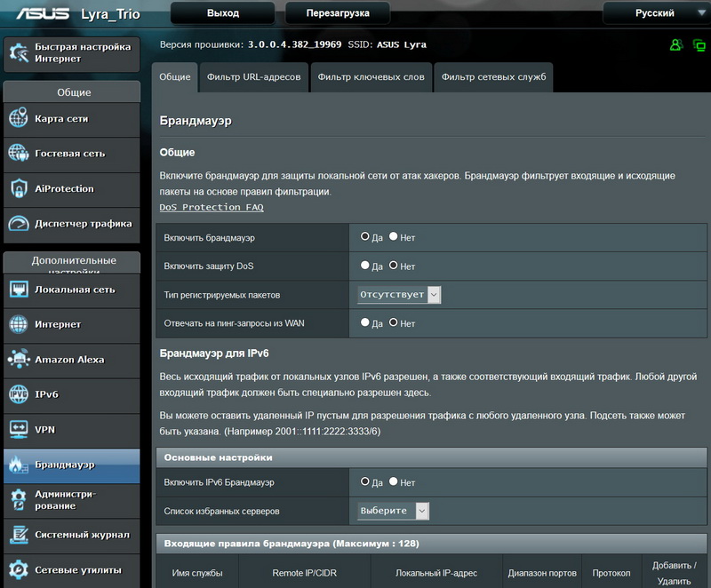Select 'Да' for WAN ping response
This screenshot has height=588, width=711.
365,323
